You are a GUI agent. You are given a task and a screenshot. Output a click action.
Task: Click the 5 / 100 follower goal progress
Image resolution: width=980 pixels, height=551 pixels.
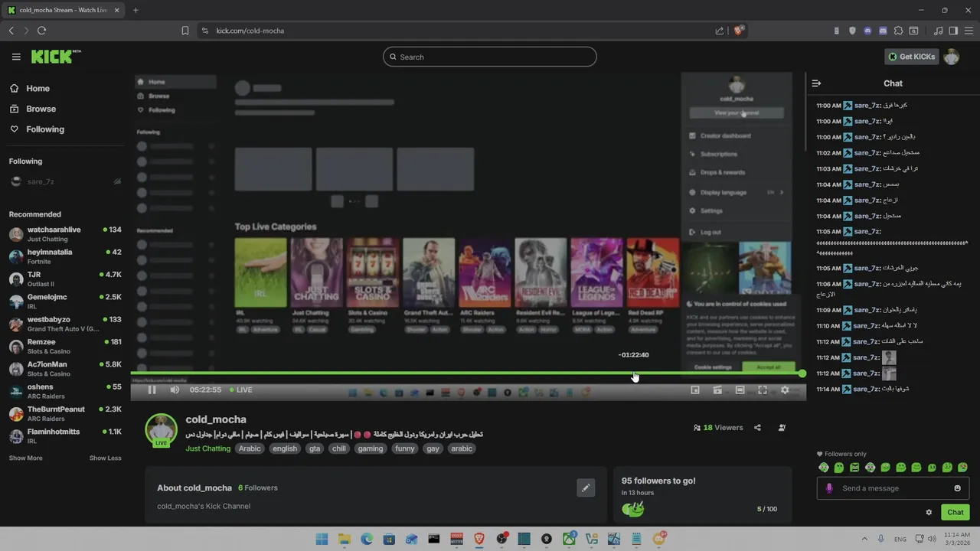pos(766,509)
